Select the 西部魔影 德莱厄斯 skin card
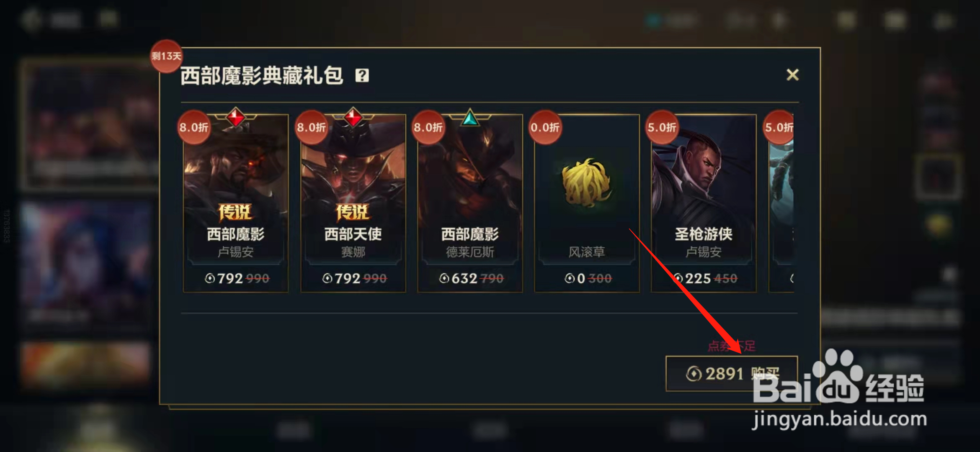This screenshot has width=980, height=452. click(x=470, y=203)
